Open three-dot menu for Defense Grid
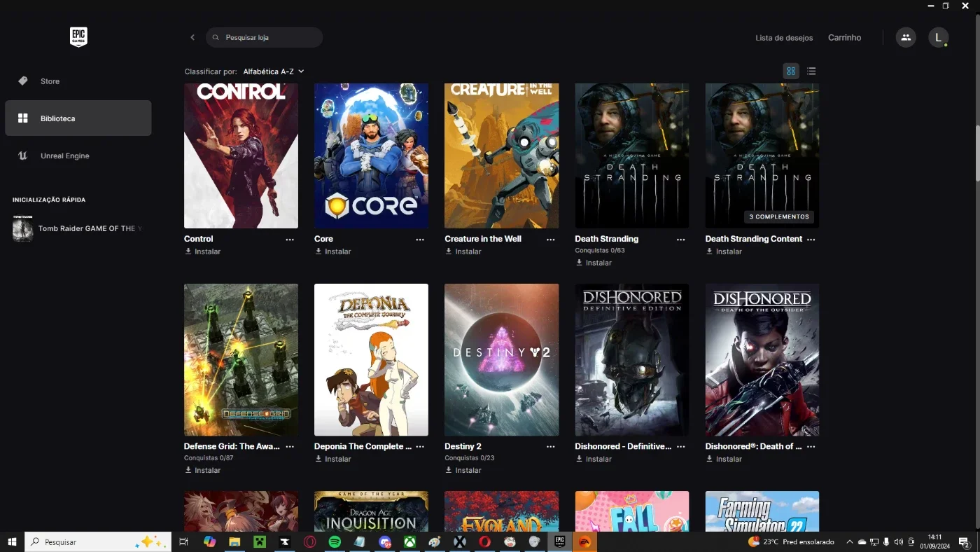Screen dimensions: 980x552 [290, 446]
